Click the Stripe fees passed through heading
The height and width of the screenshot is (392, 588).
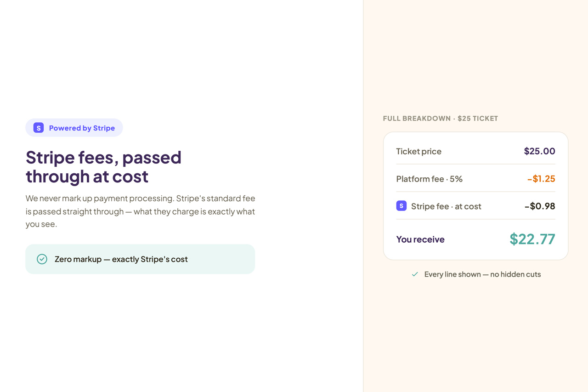coord(104,166)
